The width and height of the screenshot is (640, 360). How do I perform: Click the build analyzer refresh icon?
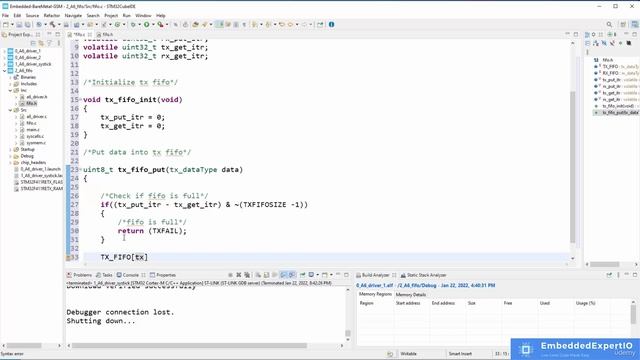click(609, 275)
